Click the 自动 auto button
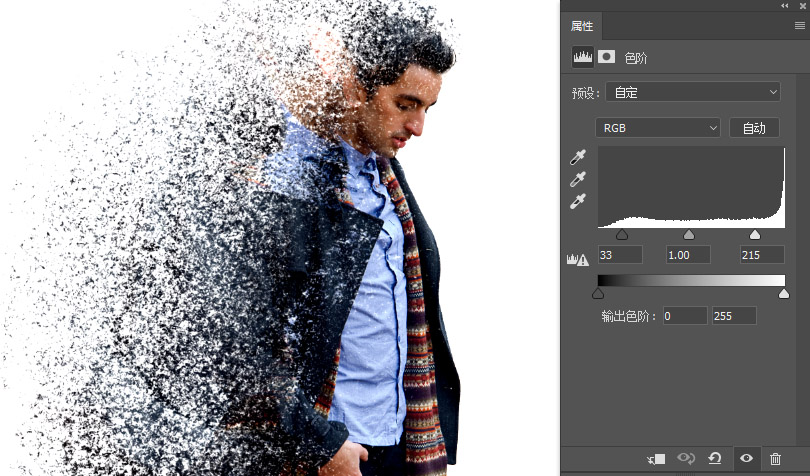Viewport: 810px width, 476px height. [x=754, y=128]
